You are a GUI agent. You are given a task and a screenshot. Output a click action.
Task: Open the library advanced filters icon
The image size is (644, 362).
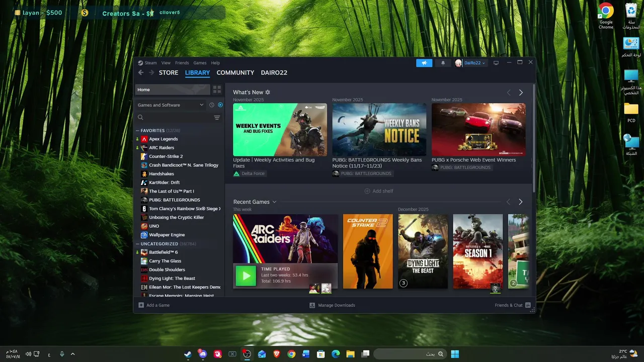click(217, 118)
